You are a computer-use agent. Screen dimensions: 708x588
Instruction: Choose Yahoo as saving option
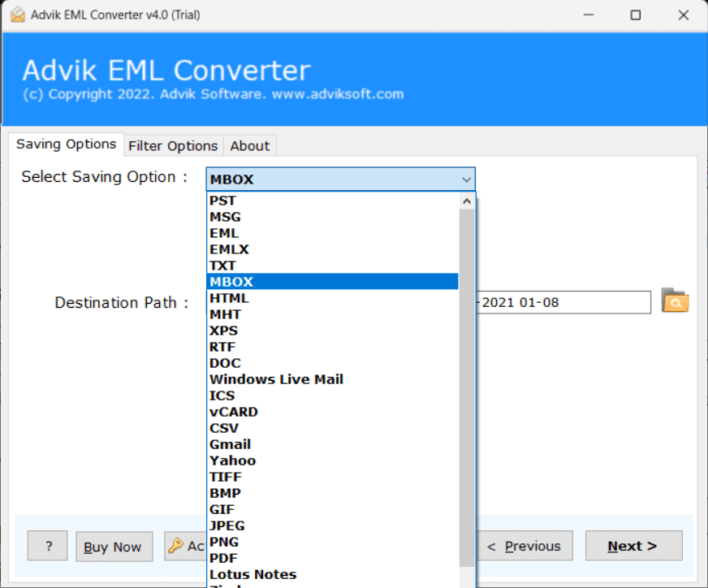coord(333,460)
